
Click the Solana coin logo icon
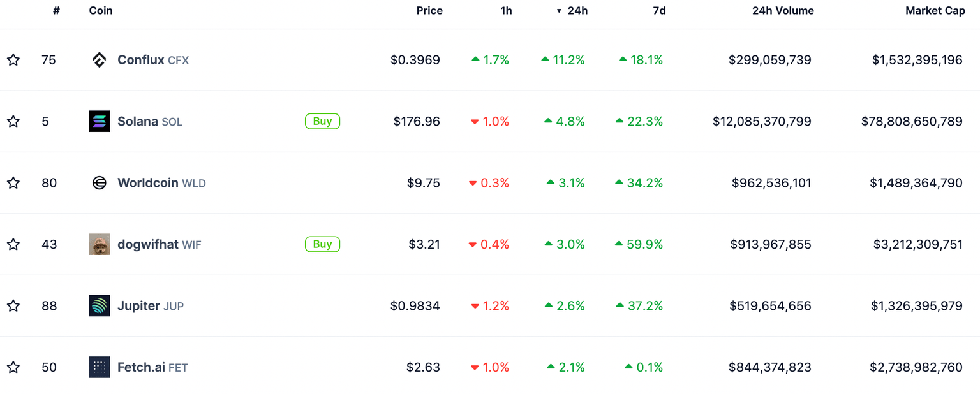pyautogui.click(x=100, y=121)
